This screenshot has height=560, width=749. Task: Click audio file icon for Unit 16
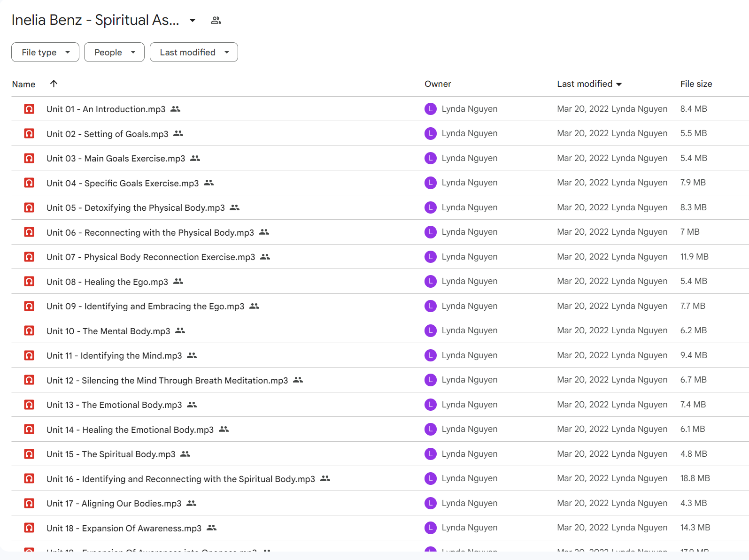29,478
